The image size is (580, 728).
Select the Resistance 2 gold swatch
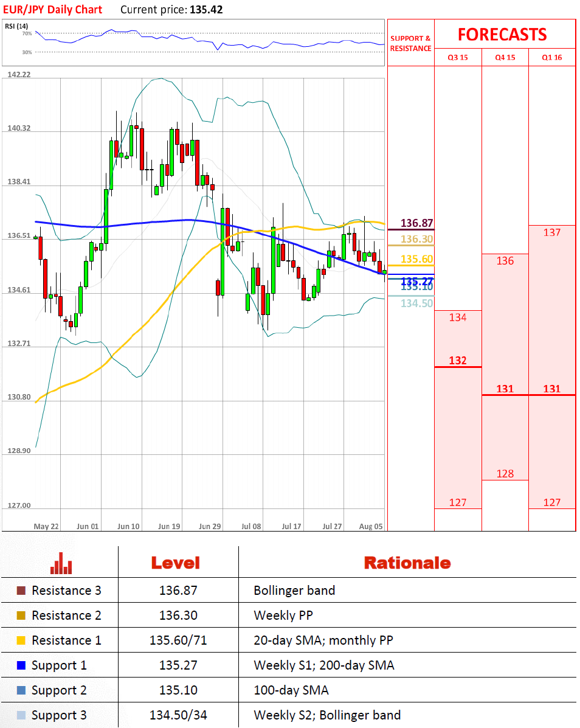click(21, 615)
